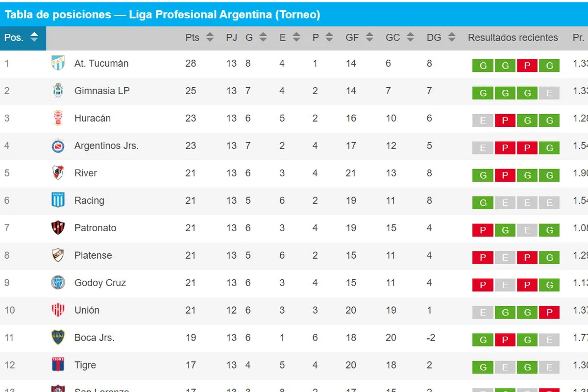This screenshot has width=588, height=392.
Task: Click At. Tucumán's red P result box
Action: (x=527, y=66)
